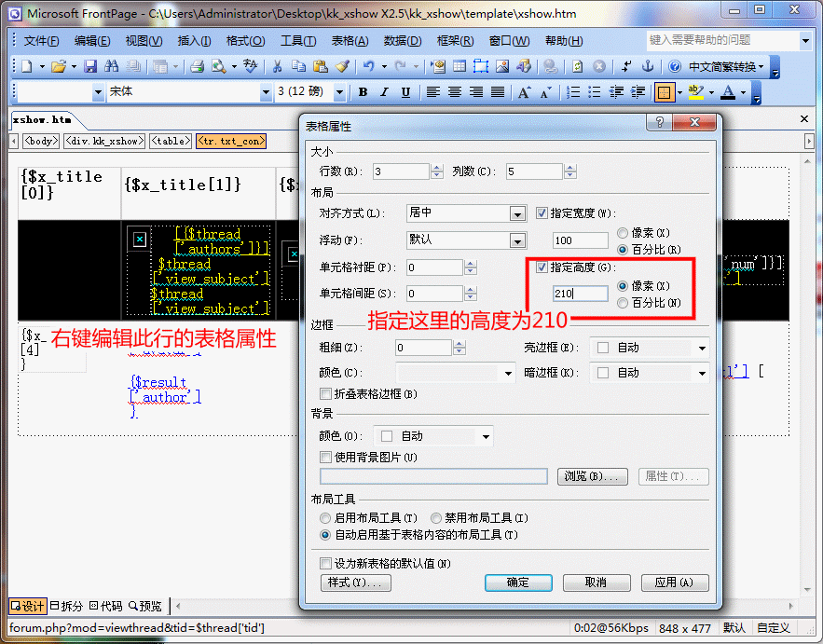
Task: Select 百分比 radio for height
Action: click(x=623, y=303)
